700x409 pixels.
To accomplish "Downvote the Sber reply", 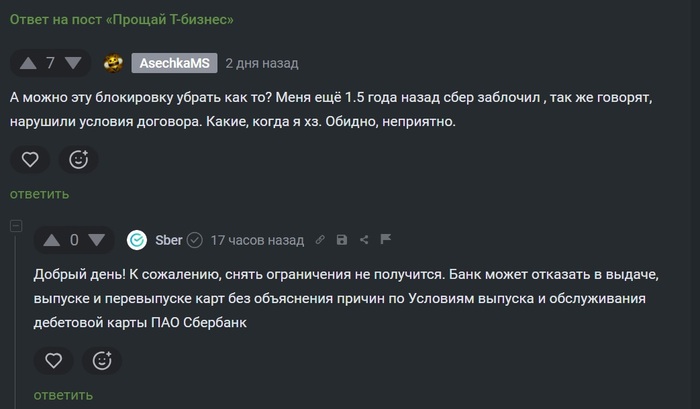I will coord(97,240).
